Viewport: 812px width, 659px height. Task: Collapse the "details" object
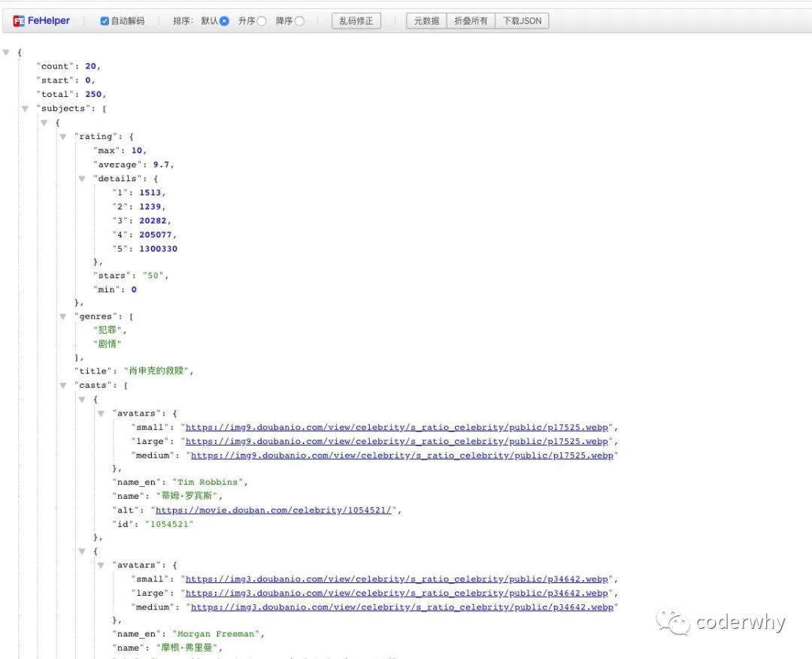click(82, 179)
